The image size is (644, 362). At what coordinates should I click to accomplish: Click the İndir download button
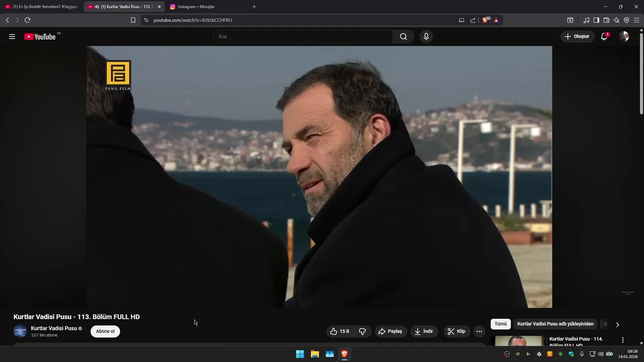424,331
